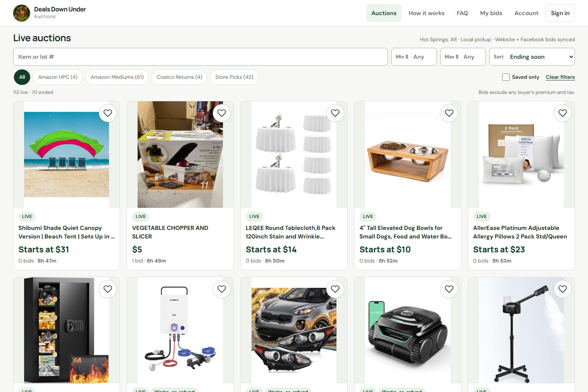This screenshot has width=588, height=392.
Task: Select the All category filter
Action: click(22, 77)
